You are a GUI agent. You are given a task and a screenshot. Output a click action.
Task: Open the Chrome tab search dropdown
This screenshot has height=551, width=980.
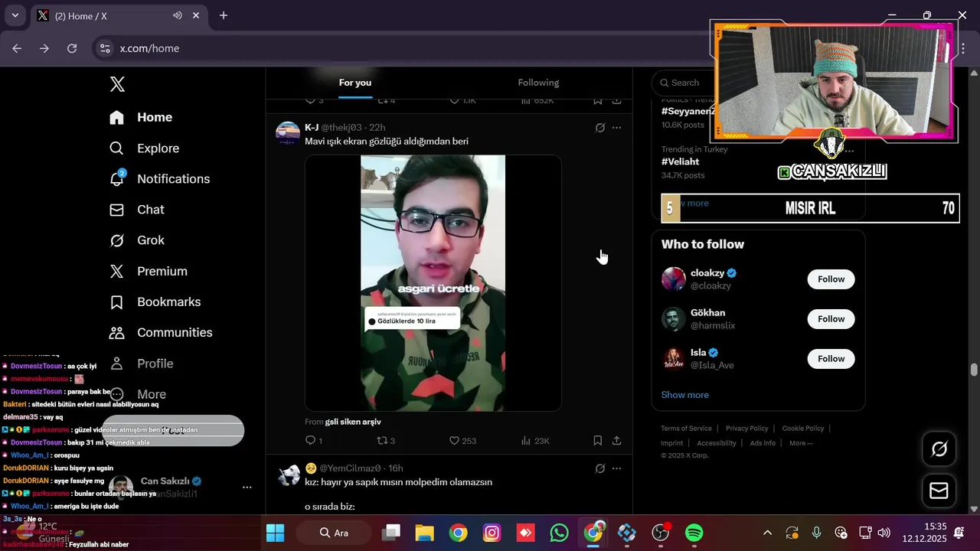[x=15, y=15]
